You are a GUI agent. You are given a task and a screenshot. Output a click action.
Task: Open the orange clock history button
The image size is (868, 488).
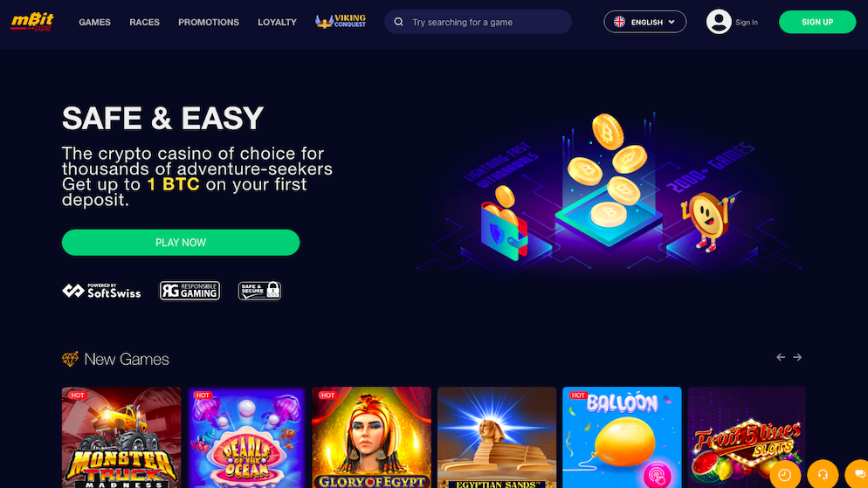point(785,474)
